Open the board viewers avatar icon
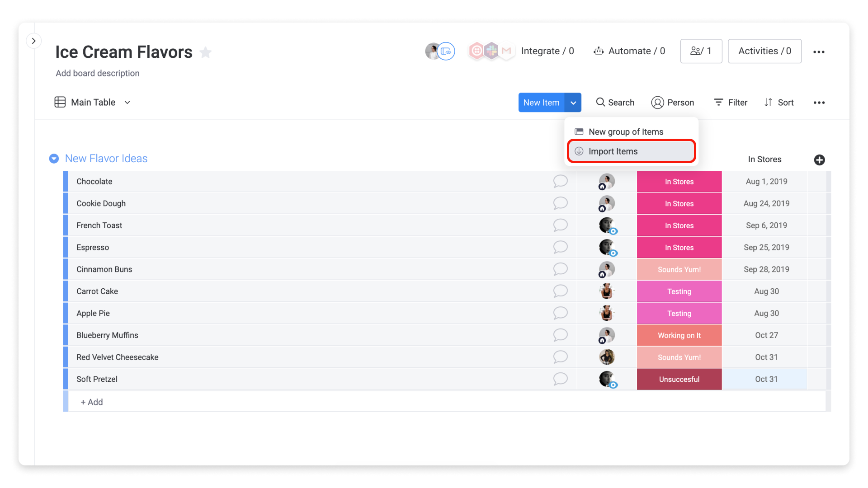The image size is (868, 488). 446,51
